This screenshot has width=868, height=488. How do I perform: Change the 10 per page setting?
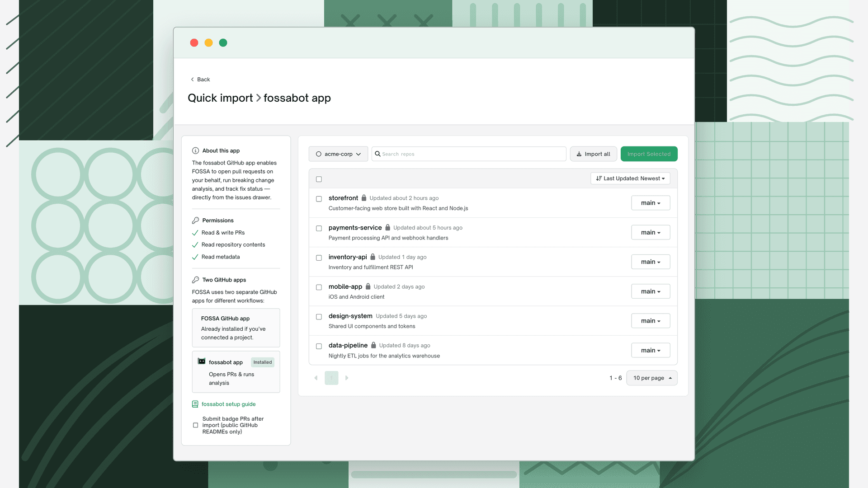coord(651,378)
